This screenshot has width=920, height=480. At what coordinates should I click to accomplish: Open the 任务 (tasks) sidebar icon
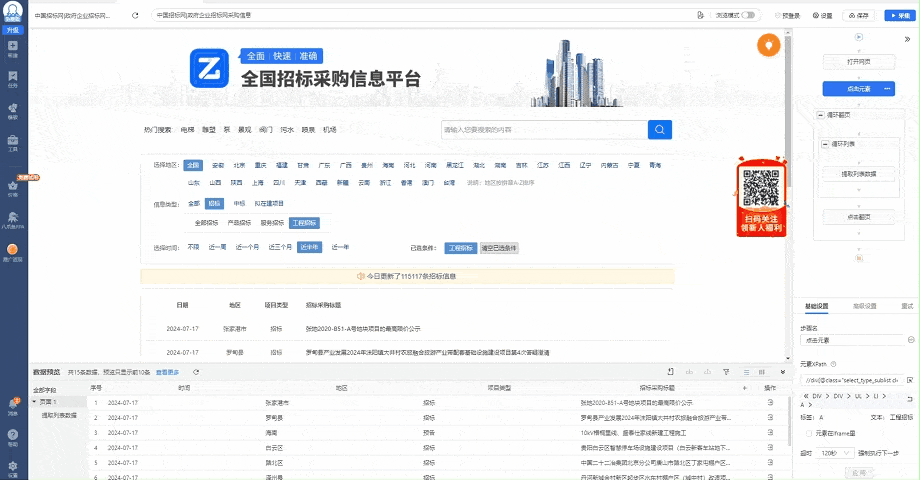tap(13, 79)
